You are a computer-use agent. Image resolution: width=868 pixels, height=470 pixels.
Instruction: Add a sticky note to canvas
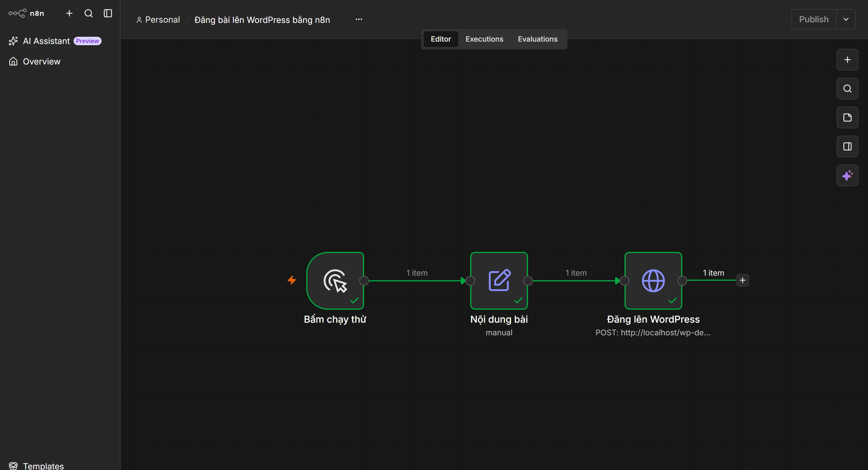[847, 117]
